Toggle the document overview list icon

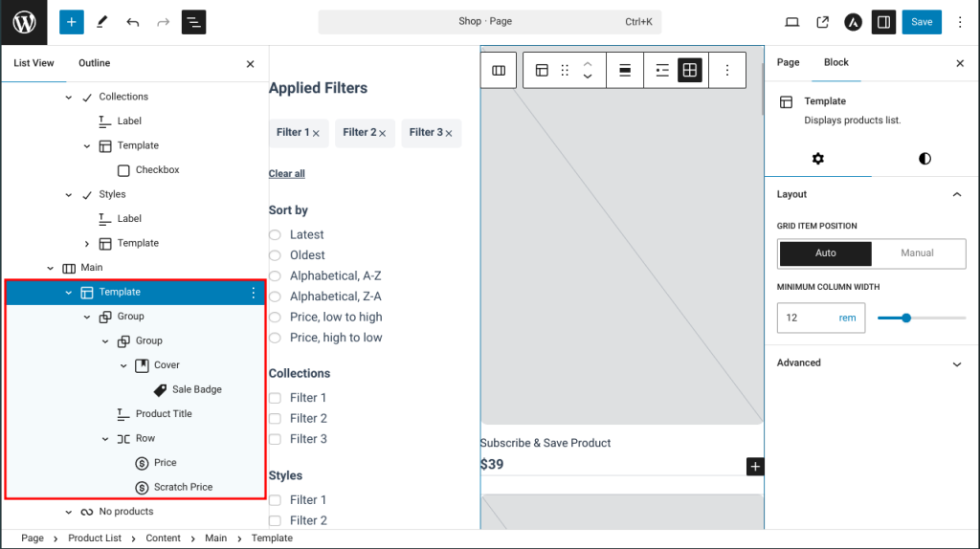tap(193, 22)
